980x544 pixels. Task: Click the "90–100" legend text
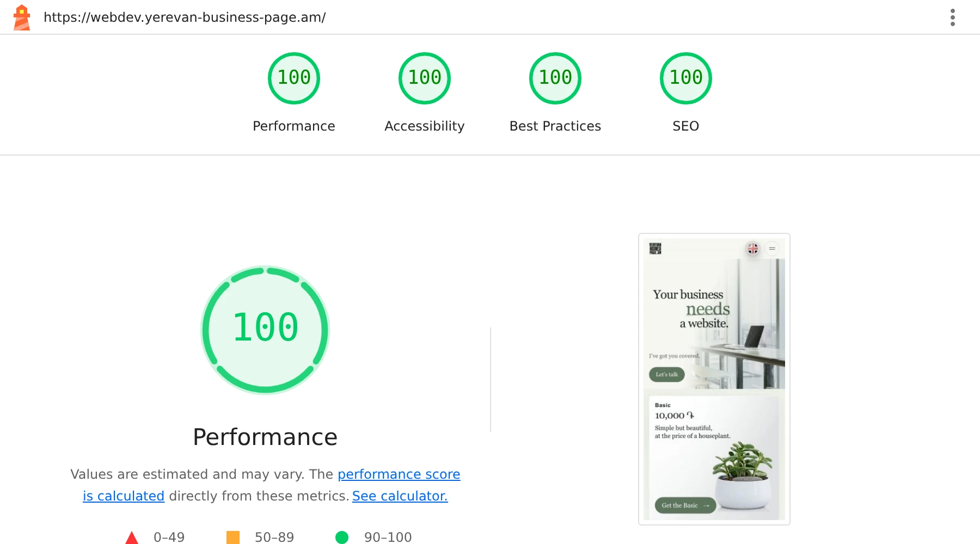tap(388, 537)
